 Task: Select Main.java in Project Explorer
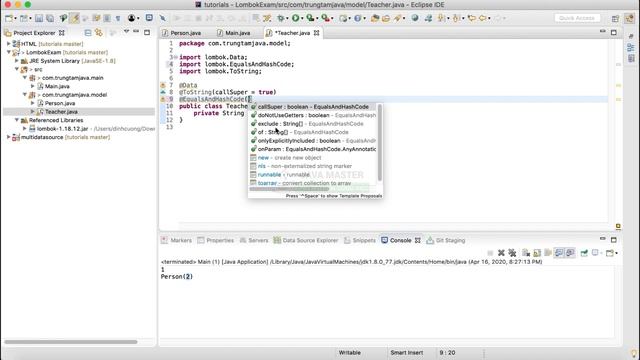pos(57,86)
